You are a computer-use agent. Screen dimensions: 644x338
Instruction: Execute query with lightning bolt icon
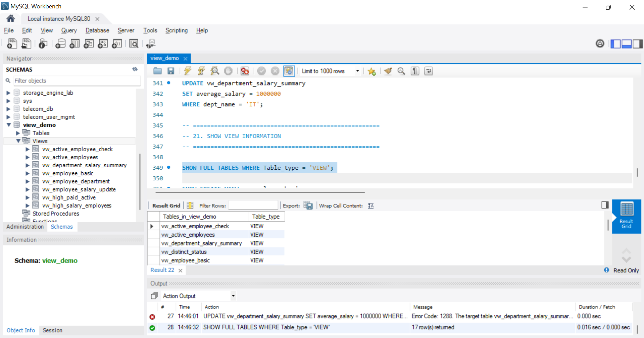(x=188, y=71)
